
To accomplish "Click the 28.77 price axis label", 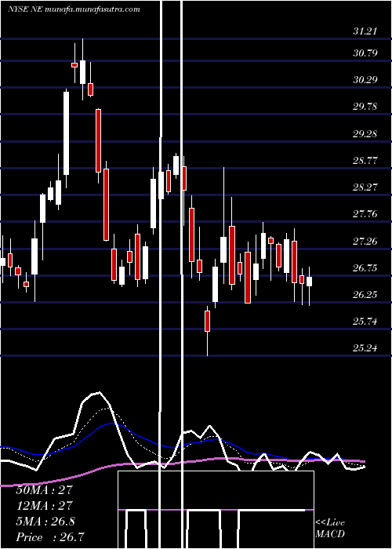I will click(365, 160).
